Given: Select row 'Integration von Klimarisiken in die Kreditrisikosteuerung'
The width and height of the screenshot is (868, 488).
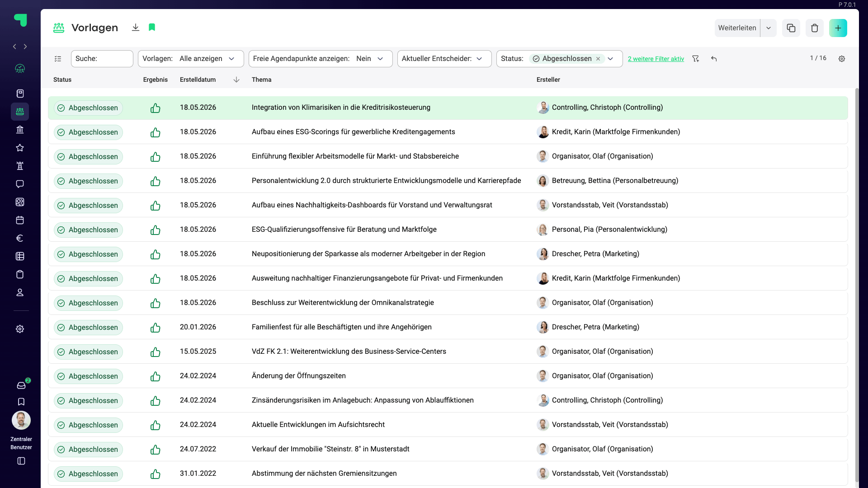Looking at the screenshot, I should pyautogui.click(x=448, y=108).
